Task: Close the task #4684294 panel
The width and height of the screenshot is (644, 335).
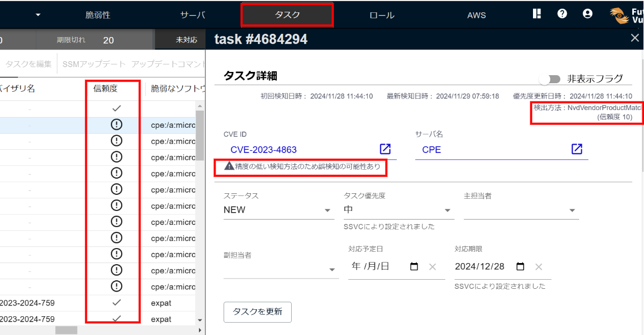Action: click(635, 38)
